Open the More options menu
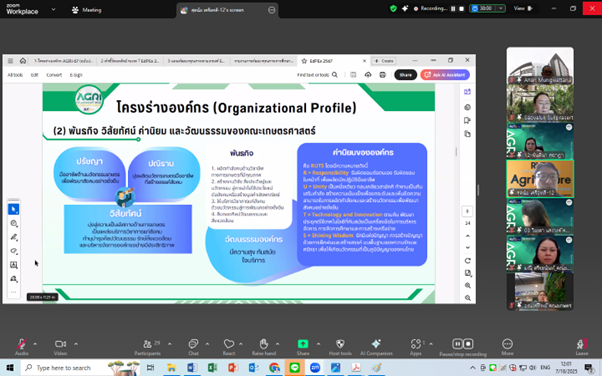The image size is (602, 376). click(x=507, y=346)
